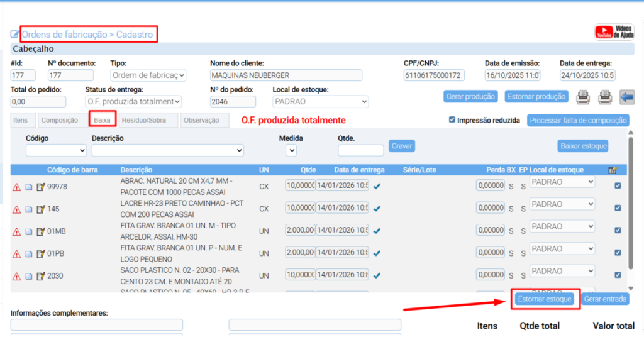Viewport: 644px width, 342px height.
Task: Open the Medida dropdown
Action: [x=291, y=150]
